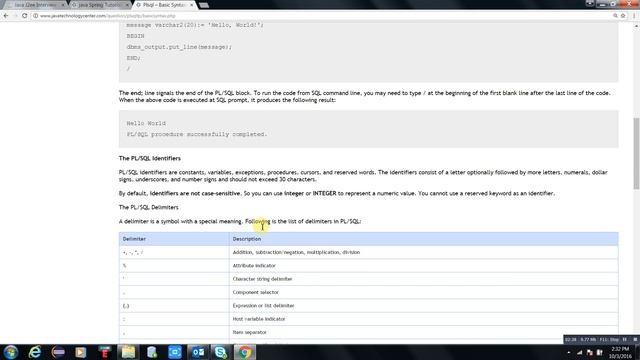
Task: Activate Chrome on the taskbar
Action: coord(244,352)
